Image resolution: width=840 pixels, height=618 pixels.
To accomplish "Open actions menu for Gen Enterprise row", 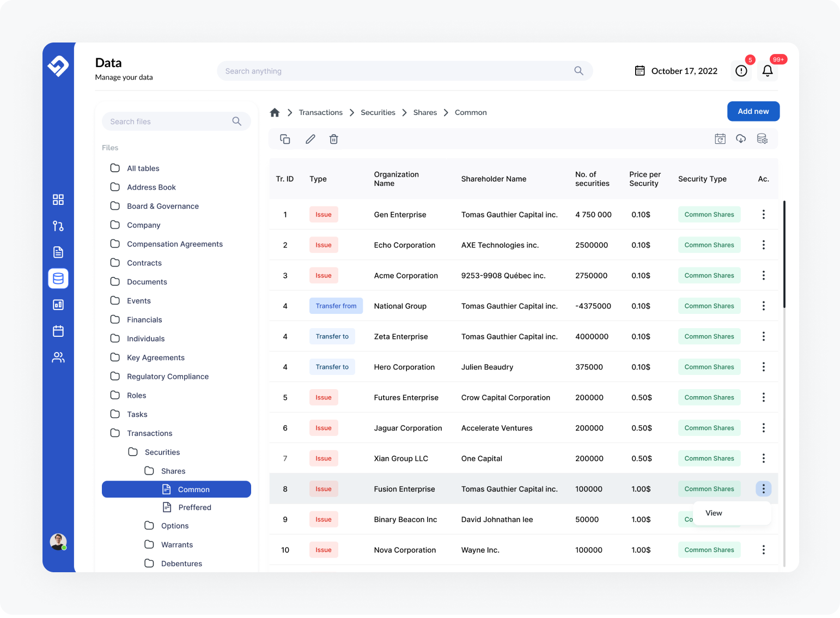I will click(764, 214).
